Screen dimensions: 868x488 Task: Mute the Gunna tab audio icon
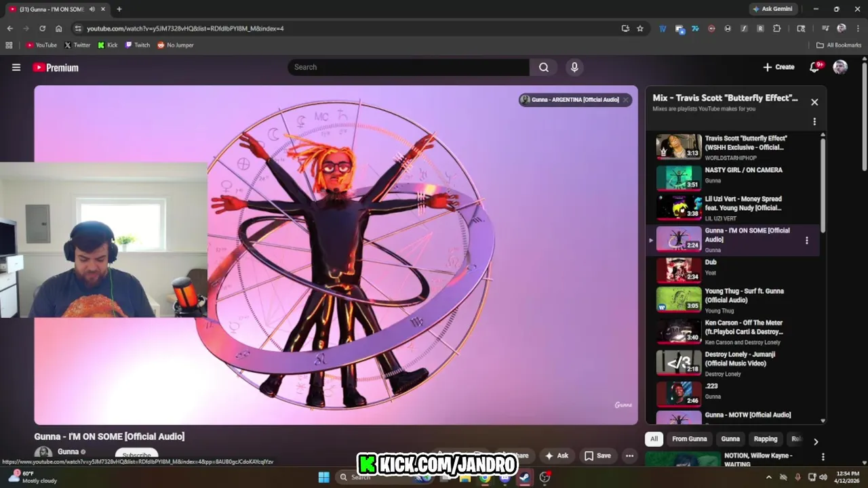pos(92,9)
